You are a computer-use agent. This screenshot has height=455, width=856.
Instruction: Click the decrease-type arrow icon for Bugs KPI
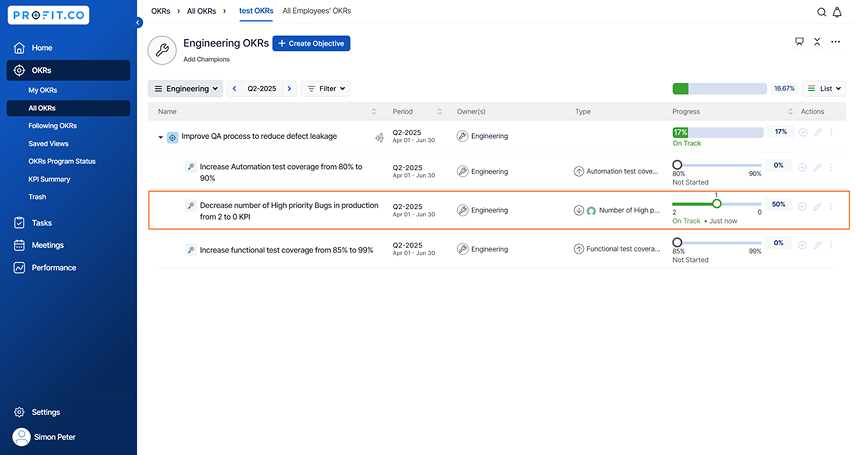coord(579,210)
